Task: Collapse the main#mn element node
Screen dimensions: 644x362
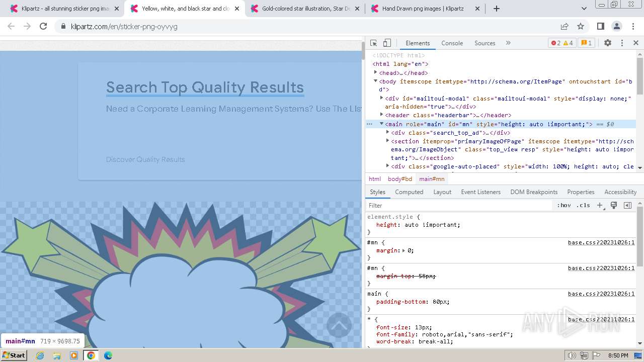Action: (382, 124)
